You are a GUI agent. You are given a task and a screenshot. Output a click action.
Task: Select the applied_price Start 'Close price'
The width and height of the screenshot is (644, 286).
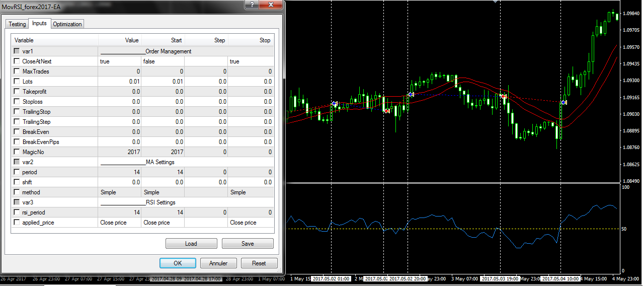click(x=163, y=223)
